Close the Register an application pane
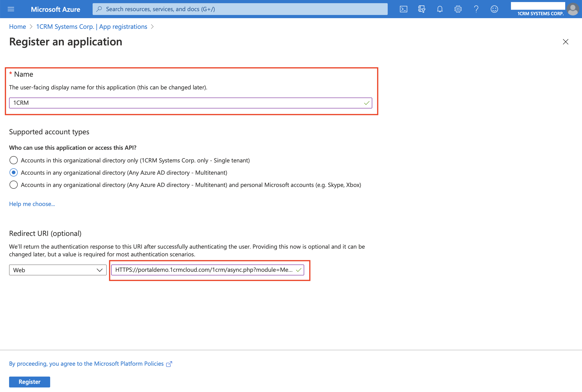 565,42
